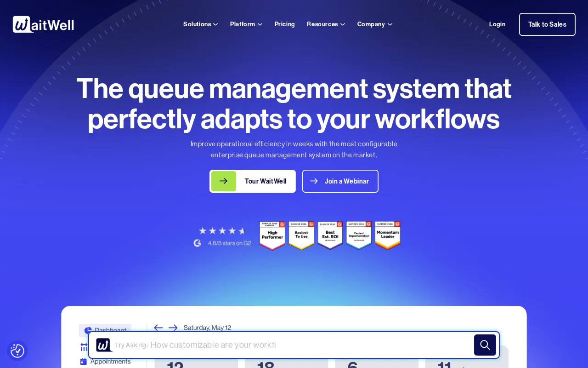588x368 pixels.
Task: Click the WaitWell icon in the search bar
Action: pos(104,345)
